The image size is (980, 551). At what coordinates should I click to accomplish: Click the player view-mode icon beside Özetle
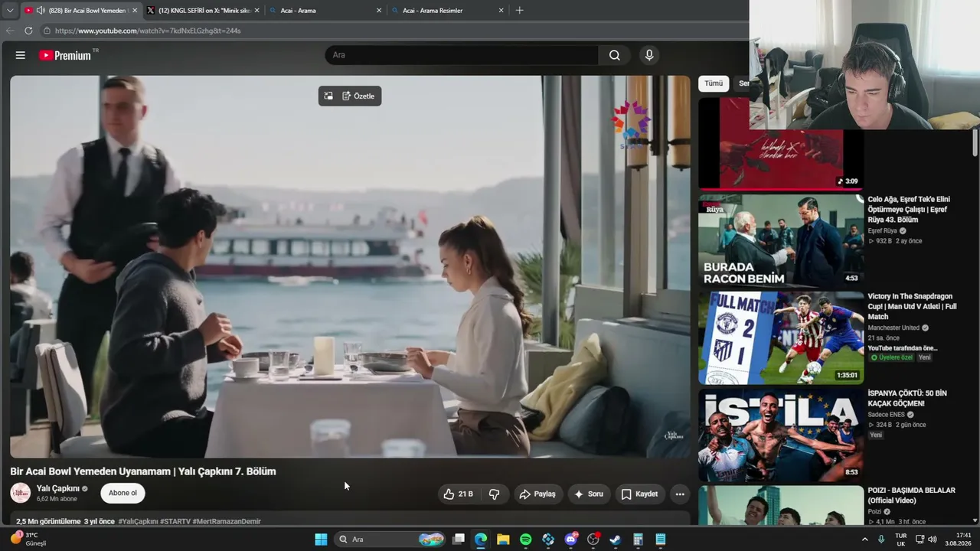coord(328,96)
